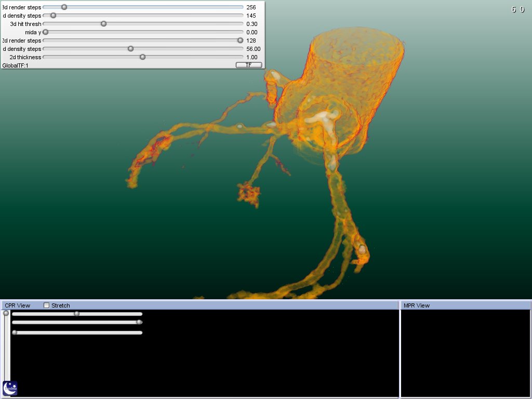This screenshot has height=399, width=532.
Task: Click the frame rate counter showing 60
Action: coord(517,9)
